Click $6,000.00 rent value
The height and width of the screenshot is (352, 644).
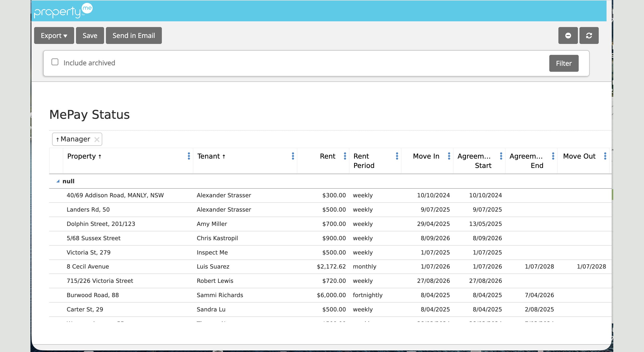pyautogui.click(x=331, y=295)
